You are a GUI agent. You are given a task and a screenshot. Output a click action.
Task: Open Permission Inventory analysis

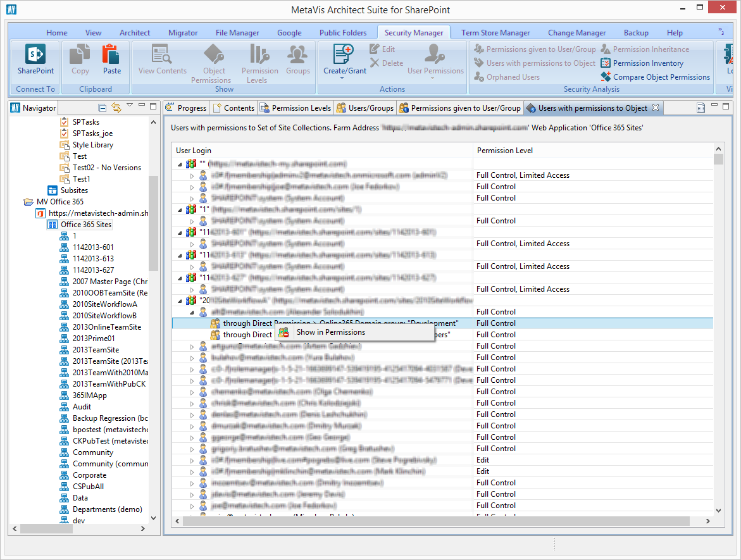648,63
